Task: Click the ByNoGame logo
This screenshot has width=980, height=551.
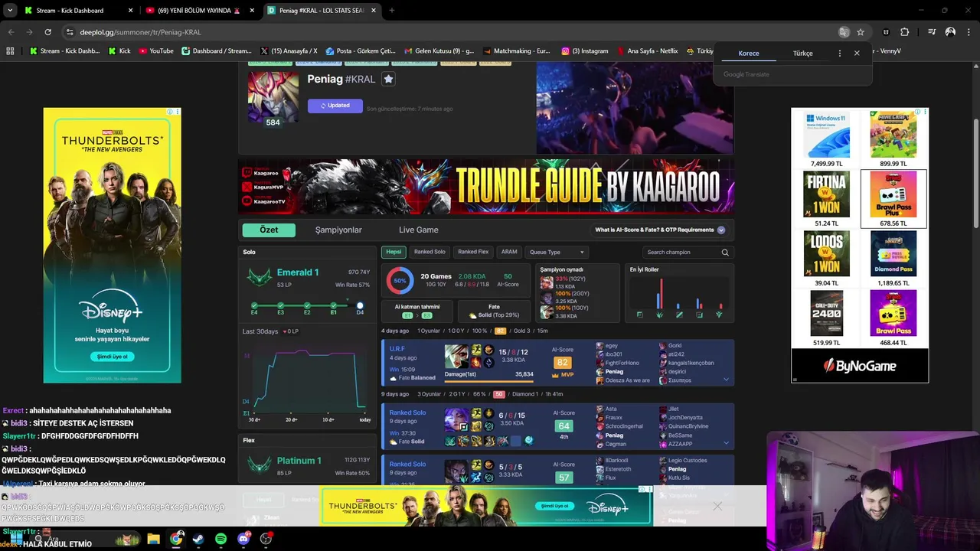Action: tap(860, 366)
